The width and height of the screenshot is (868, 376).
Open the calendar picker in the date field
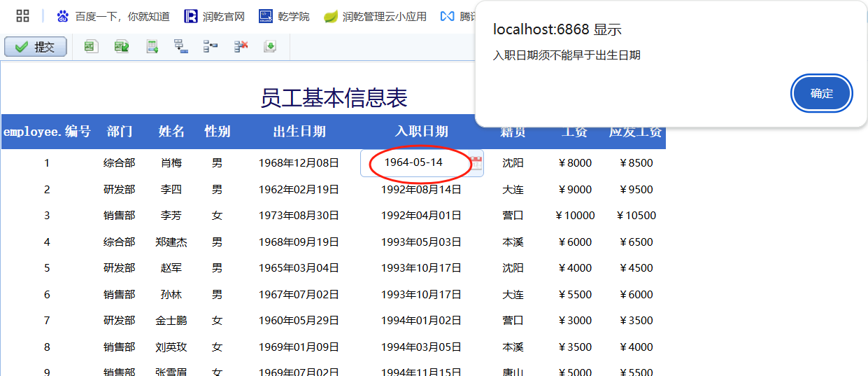(476, 163)
